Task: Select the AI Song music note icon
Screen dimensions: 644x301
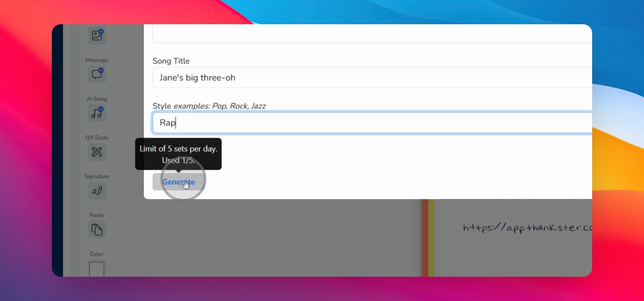Action: [97, 113]
